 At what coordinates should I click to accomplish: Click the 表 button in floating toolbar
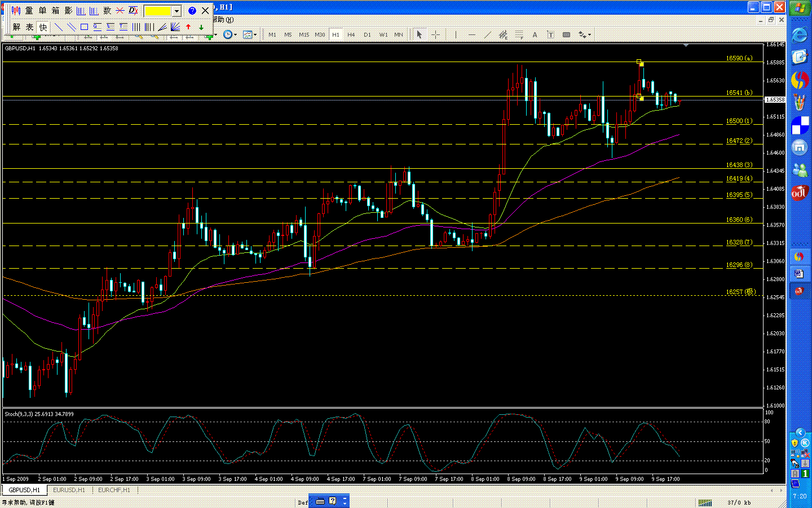tap(29, 27)
